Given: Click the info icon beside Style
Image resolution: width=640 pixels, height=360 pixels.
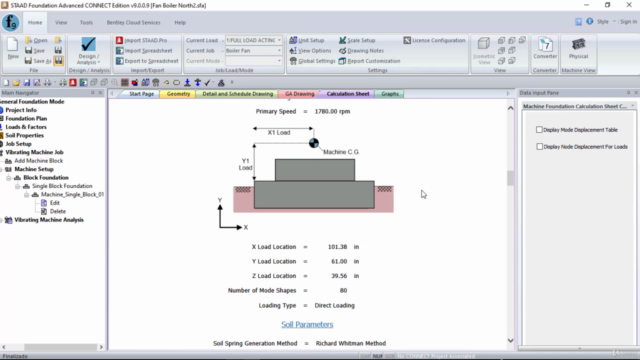Looking at the screenshot, I should 590,21.
